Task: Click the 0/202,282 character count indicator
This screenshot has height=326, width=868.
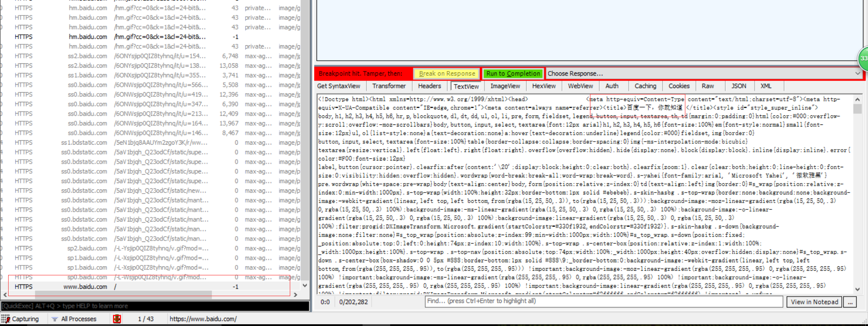Action: pyautogui.click(x=354, y=302)
